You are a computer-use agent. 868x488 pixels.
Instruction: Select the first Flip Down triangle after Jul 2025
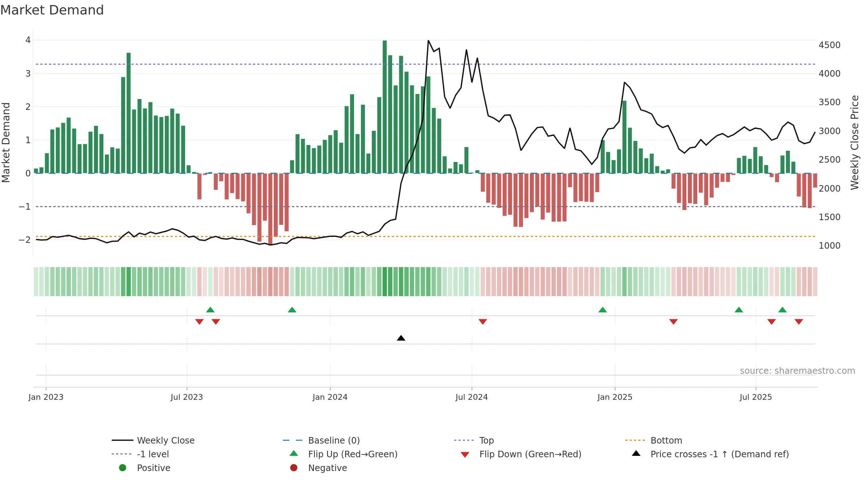771,322
